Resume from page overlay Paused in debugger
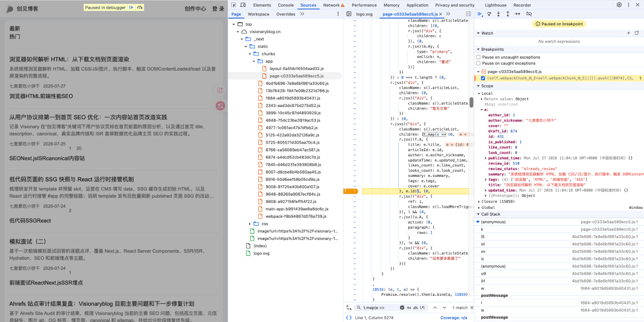644x322 pixels. pyautogui.click(x=131, y=7)
